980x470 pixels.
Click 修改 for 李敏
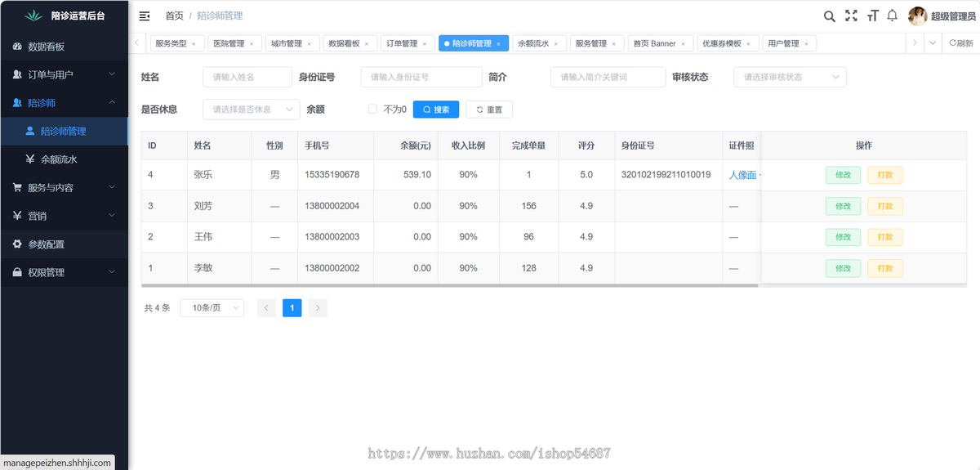[843, 268]
